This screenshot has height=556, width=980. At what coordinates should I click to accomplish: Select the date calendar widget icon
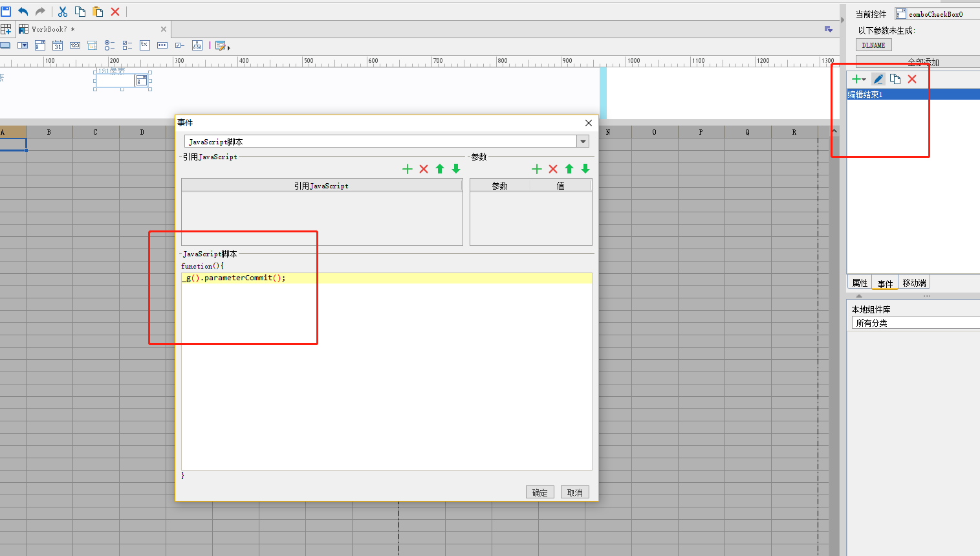tap(58, 45)
